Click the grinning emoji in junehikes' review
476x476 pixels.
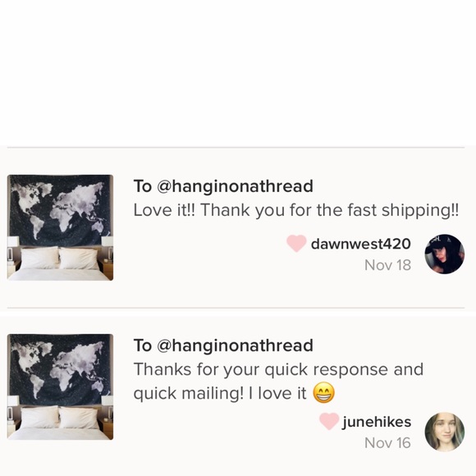click(324, 392)
